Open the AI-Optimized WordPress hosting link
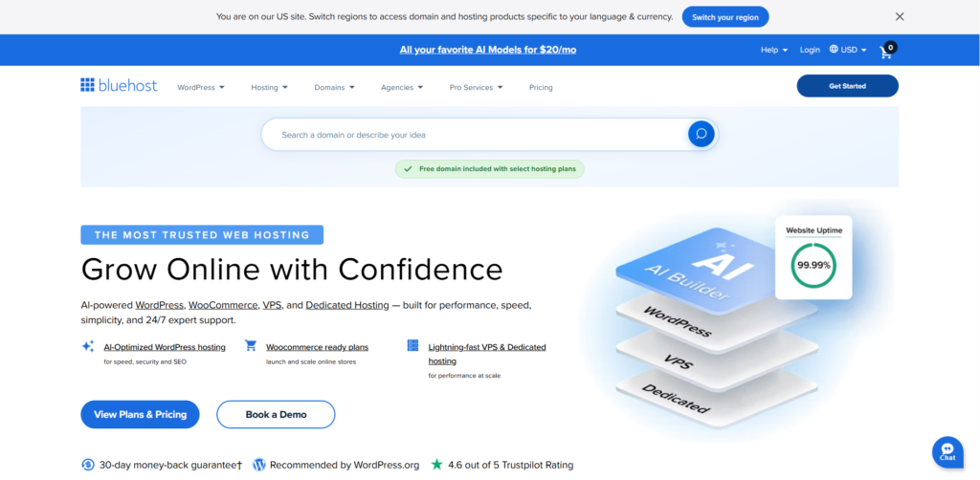Image resolution: width=980 pixels, height=480 pixels. (x=165, y=347)
